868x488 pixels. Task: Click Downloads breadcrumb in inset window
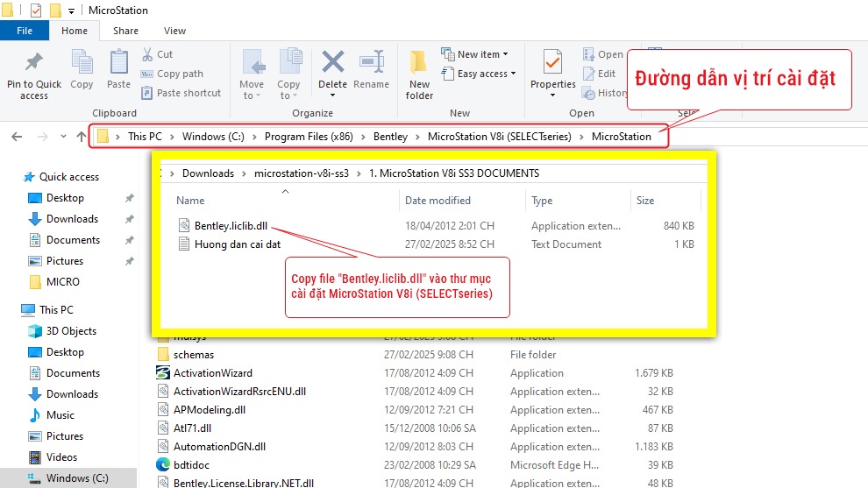click(208, 173)
